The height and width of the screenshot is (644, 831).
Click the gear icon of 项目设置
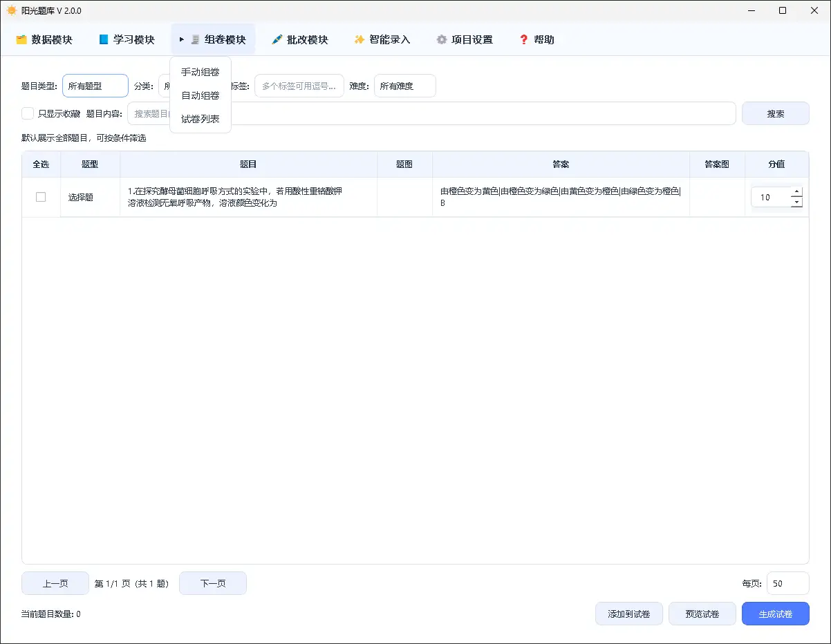point(441,40)
